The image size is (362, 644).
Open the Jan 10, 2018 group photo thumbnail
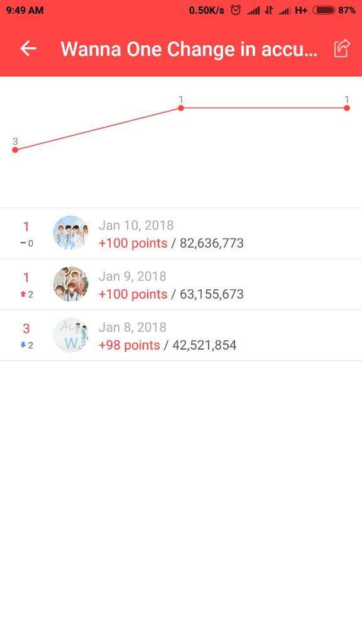coord(71,233)
